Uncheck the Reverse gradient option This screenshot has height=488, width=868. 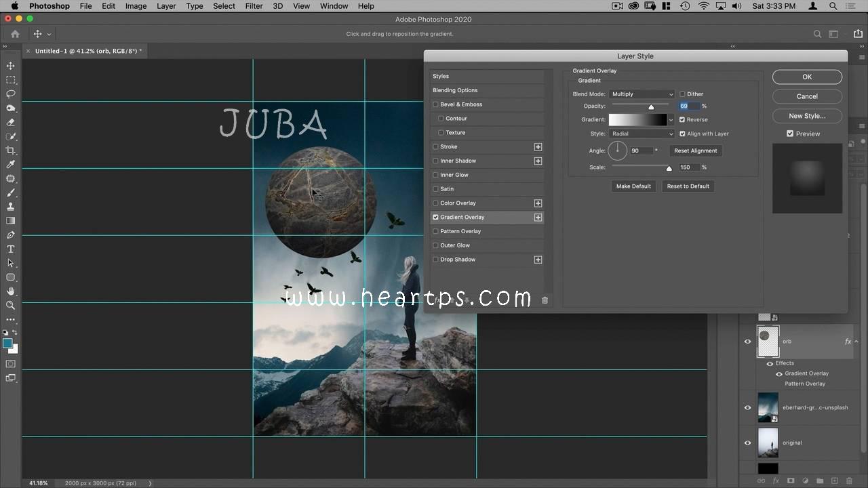click(x=682, y=119)
